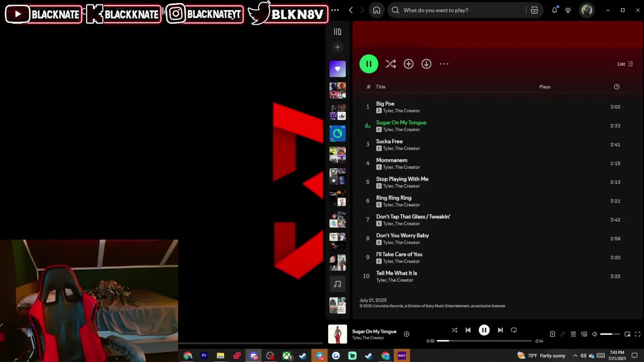Open the Friend Activity icon
644x362 pixels.
click(x=568, y=10)
